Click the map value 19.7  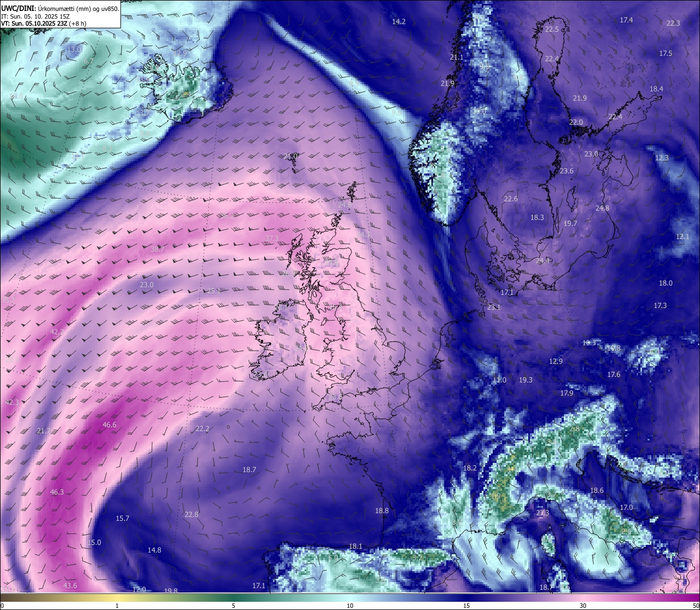click(570, 224)
